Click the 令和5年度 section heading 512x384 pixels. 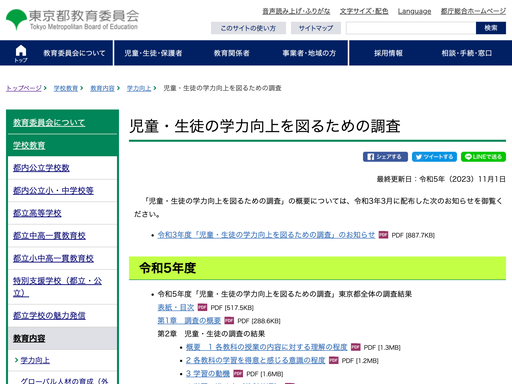pos(317,268)
